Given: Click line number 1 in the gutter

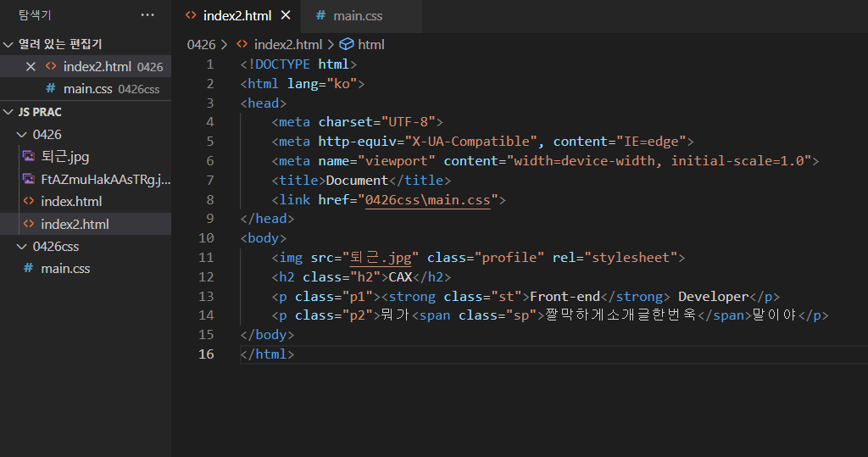Looking at the screenshot, I should [210, 64].
